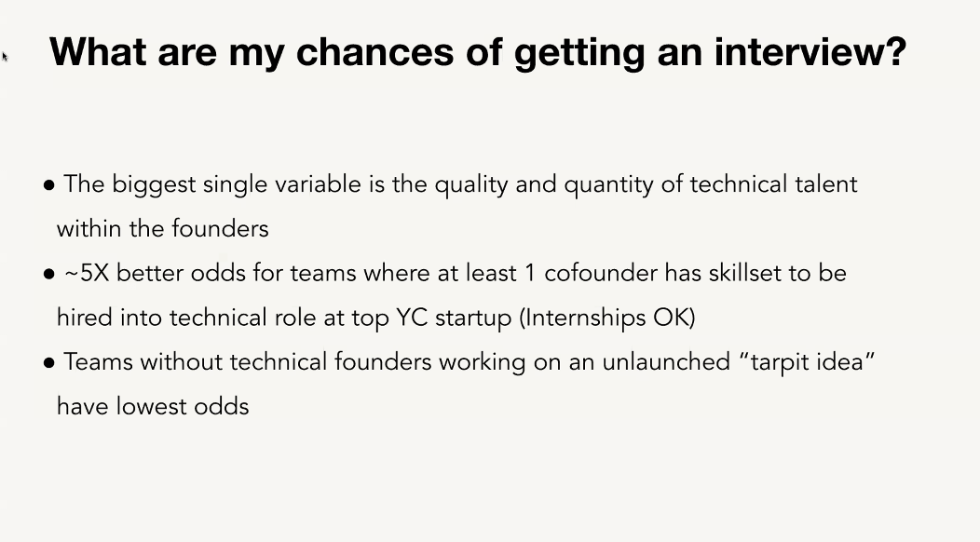Click "YC" in the second bullet
The image size is (980, 542).
412,318
